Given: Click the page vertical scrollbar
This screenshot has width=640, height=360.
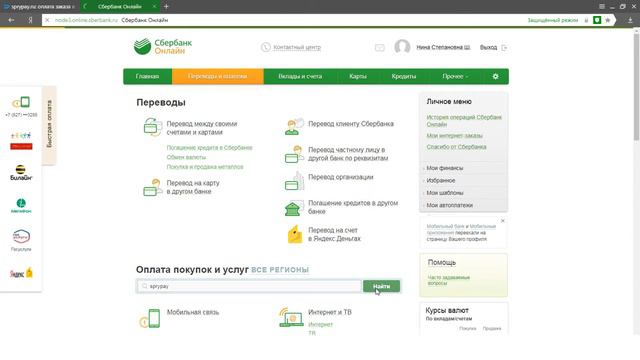Looking at the screenshot, I should (x=636, y=87).
